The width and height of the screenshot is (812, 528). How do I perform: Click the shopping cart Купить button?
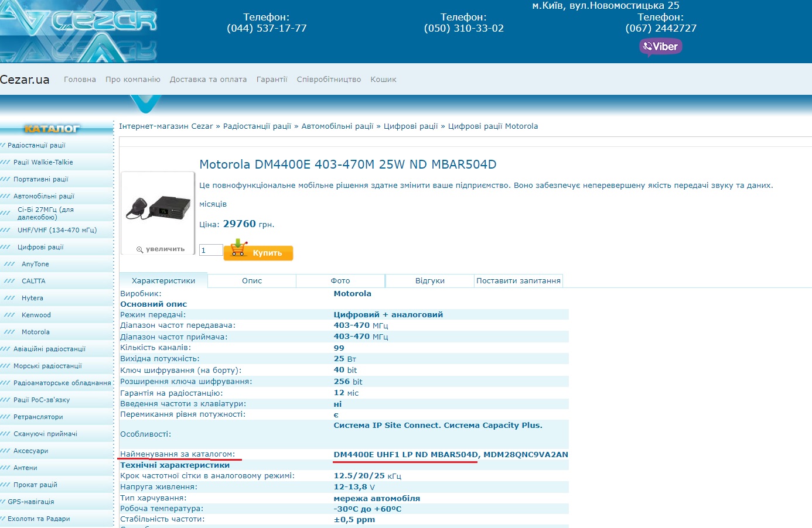pos(258,252)
